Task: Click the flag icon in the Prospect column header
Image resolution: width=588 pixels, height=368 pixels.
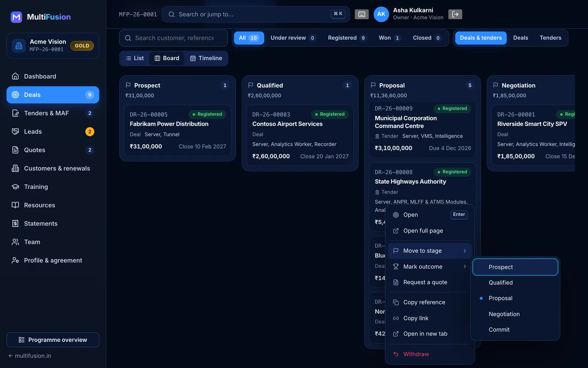Action: click(x=128, y=85)
